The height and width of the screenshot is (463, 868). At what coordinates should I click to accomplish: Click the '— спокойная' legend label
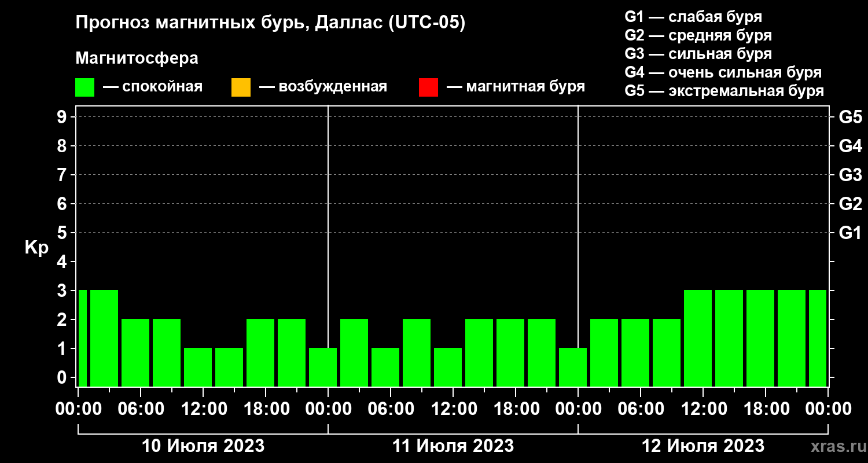153,87
